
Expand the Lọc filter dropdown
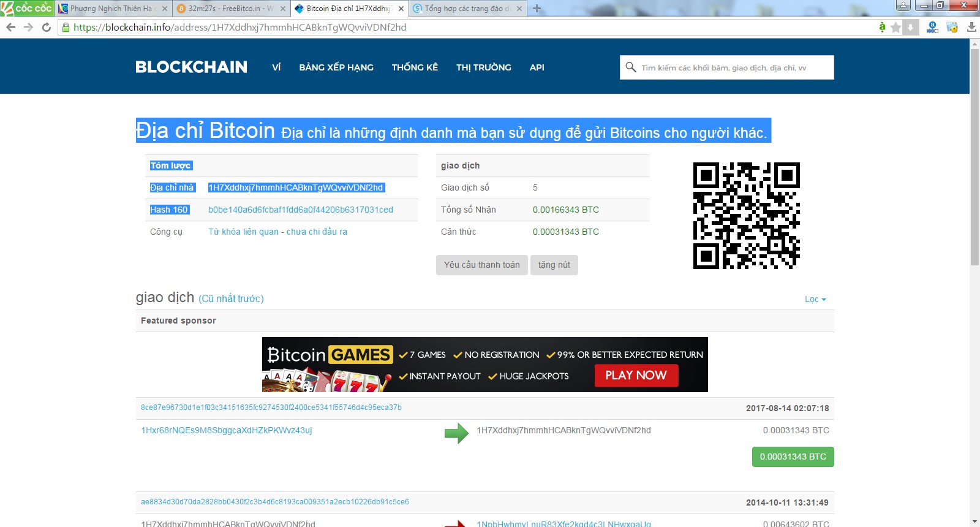point(815,299)
